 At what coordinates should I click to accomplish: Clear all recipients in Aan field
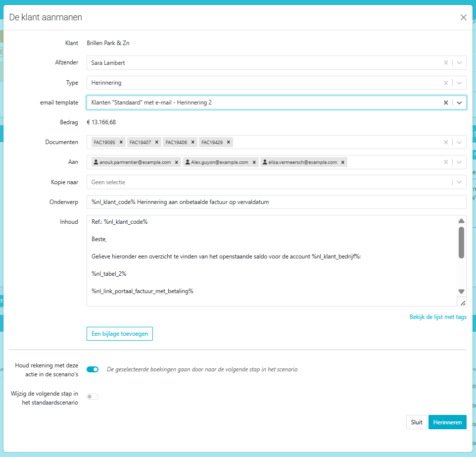pos(446,162)
